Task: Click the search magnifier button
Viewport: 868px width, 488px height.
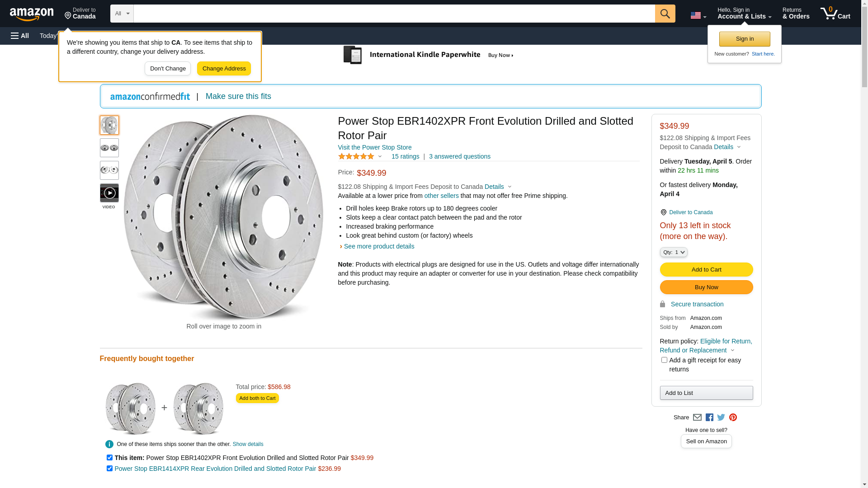Action: [x=665, y=14]
